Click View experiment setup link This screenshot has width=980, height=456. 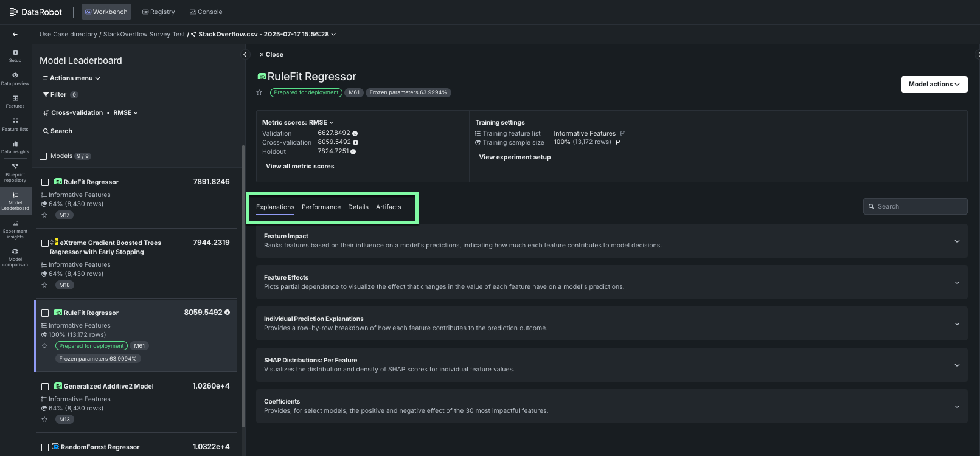coord(515,157)
